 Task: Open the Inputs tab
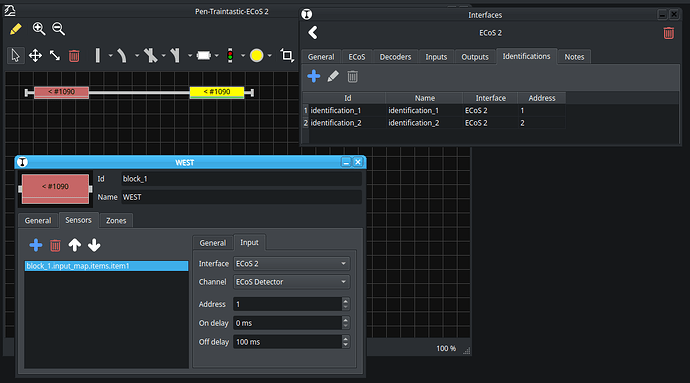(x=436, y=57)
